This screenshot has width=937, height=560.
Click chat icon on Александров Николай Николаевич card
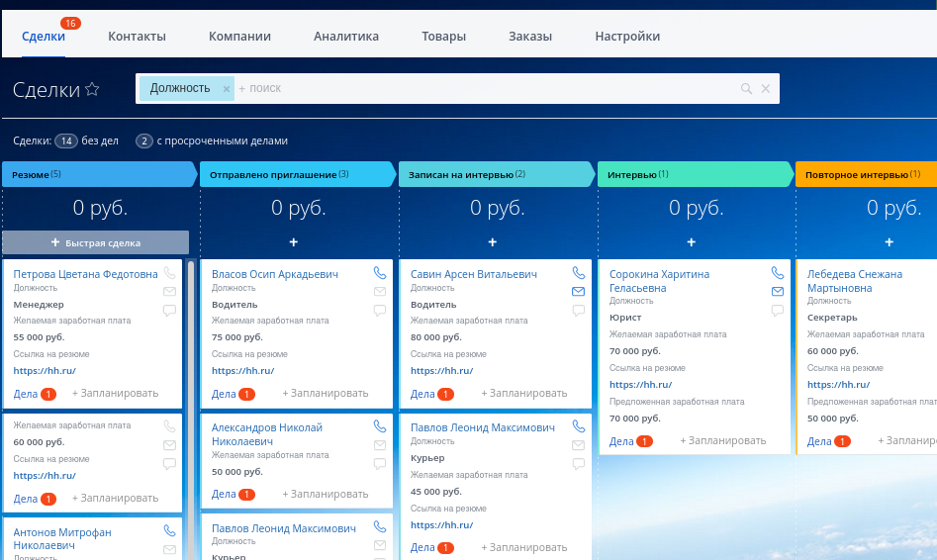pyautogui.click(x=380, y=464)
